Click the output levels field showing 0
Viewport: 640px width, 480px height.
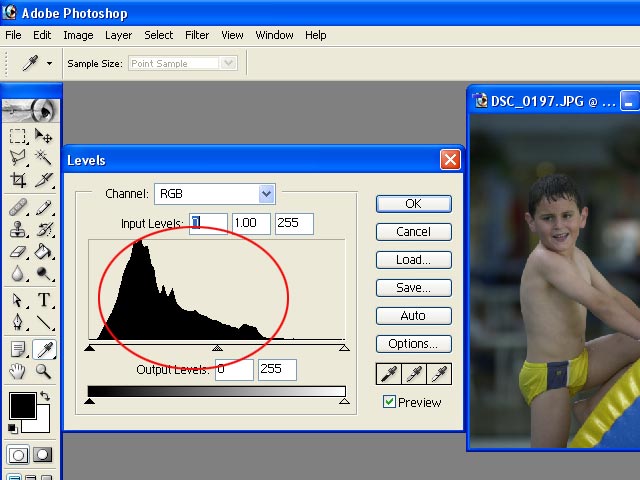234,370
